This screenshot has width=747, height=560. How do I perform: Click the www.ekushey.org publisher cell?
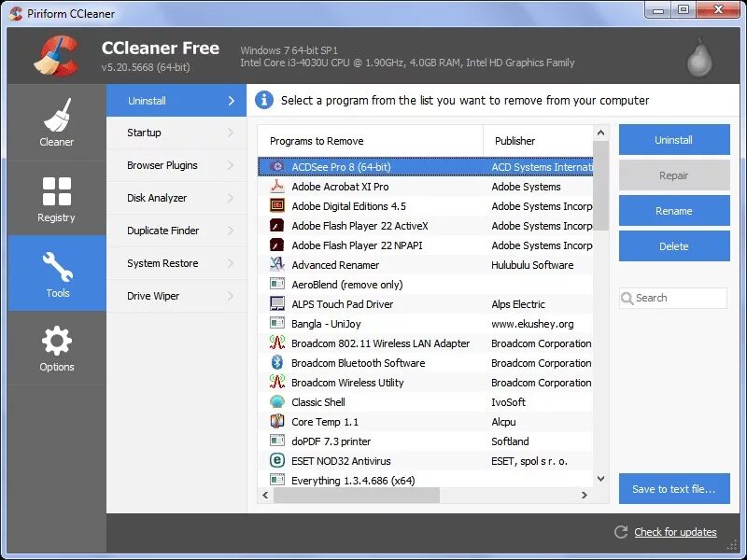tap(532, 324)
